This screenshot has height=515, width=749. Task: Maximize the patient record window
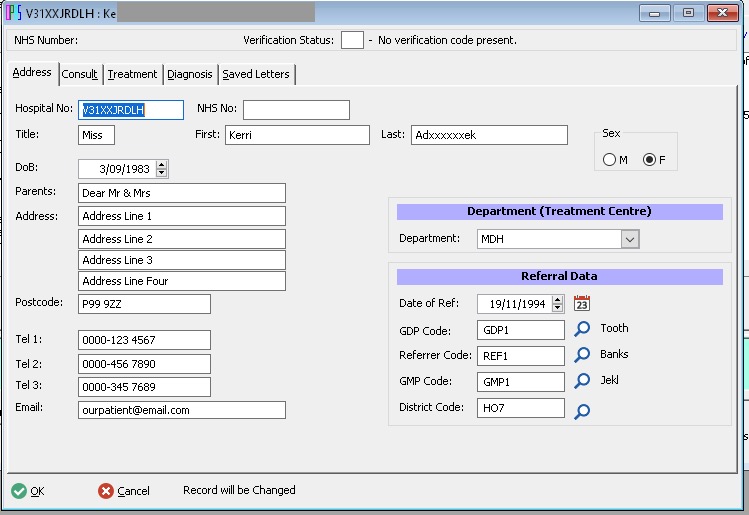688,13
